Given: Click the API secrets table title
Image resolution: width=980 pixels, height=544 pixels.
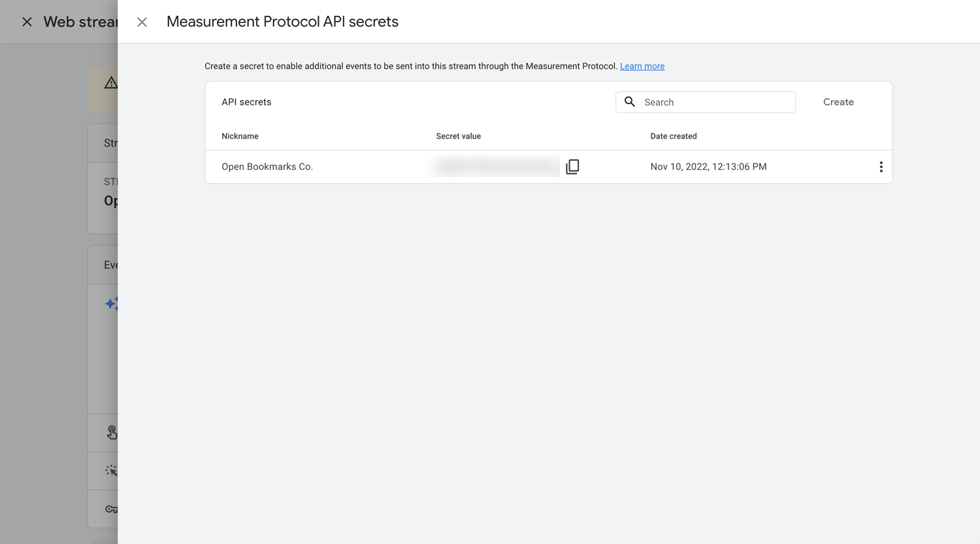Looking at the screenshot, I should pos(246,102).
